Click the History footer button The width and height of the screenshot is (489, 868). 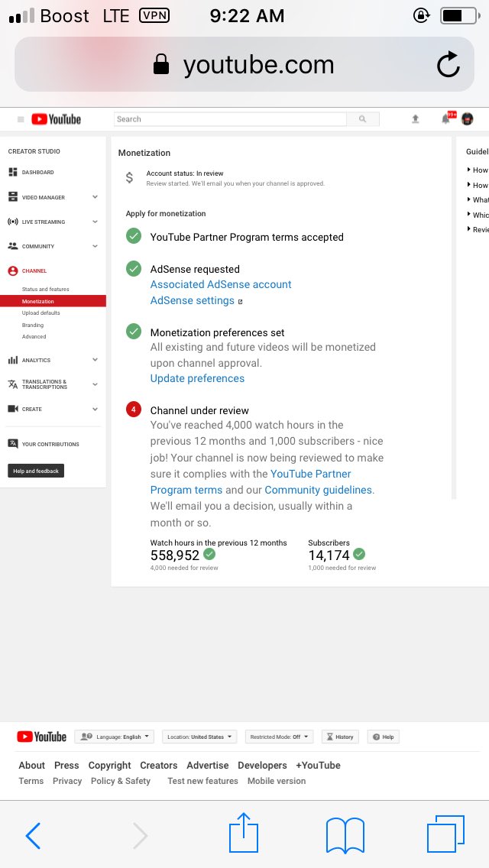(340, 737)
